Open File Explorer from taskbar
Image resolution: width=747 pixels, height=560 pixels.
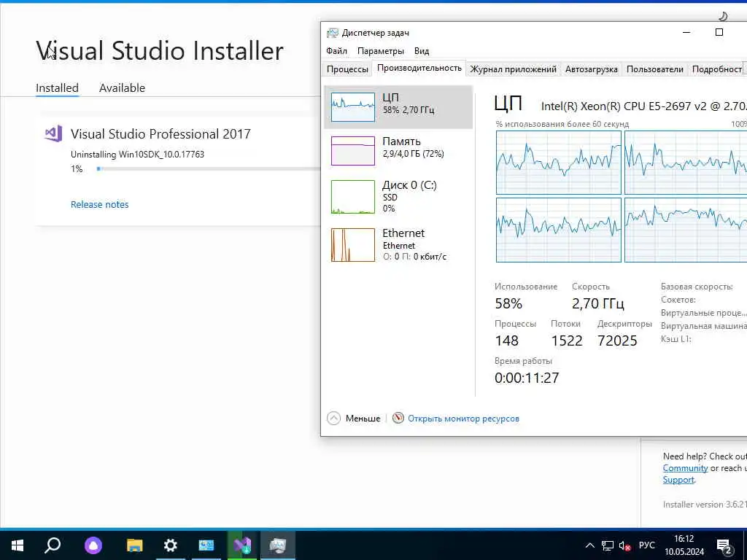135,545
